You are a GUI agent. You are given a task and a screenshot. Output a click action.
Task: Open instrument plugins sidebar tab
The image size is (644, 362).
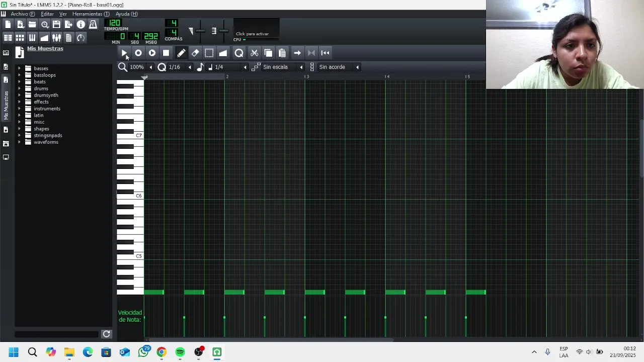[6, 53]
